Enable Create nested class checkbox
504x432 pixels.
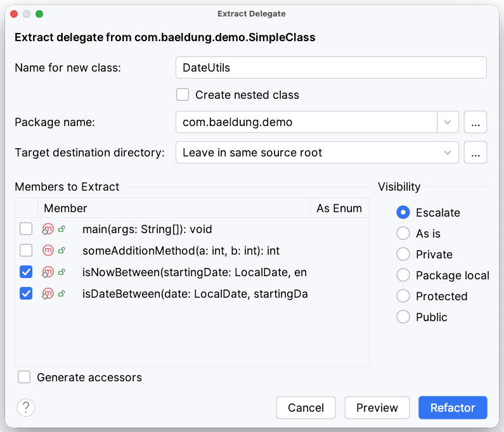coord(183,95)
